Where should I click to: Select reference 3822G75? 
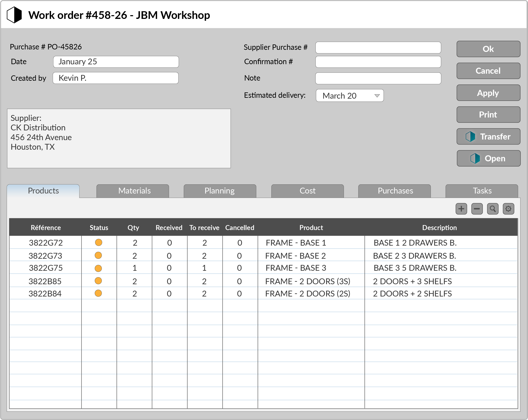(x=46, y=268)
